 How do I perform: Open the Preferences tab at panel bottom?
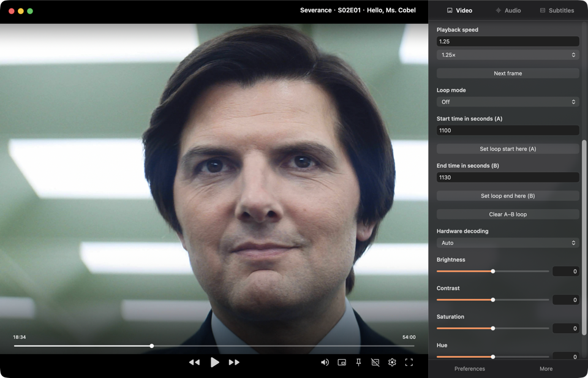tap(470, 369)
